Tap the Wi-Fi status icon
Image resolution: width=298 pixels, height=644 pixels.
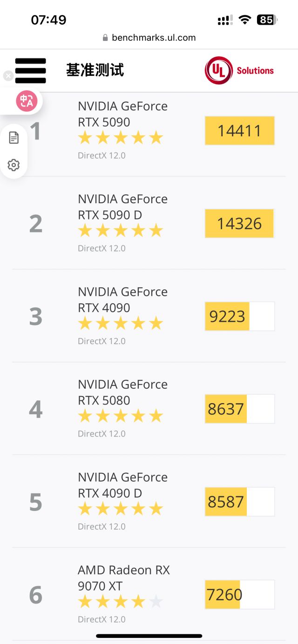coord(244,20)
